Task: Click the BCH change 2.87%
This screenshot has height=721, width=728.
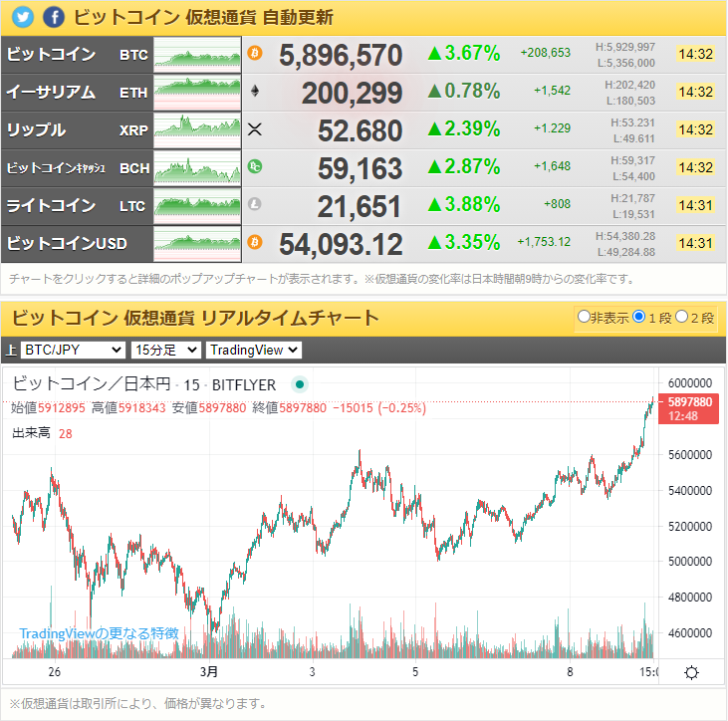Action: (464, 166)
